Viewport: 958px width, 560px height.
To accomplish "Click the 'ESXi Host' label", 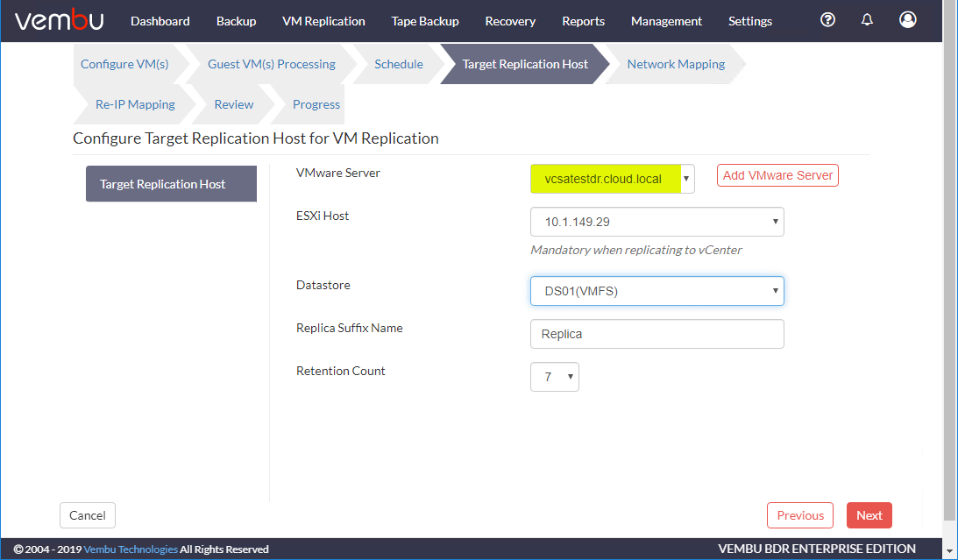I will point(323,216).
